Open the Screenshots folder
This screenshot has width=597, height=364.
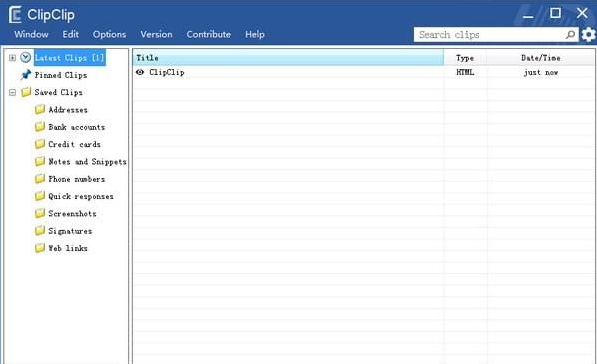pos(65,214)
